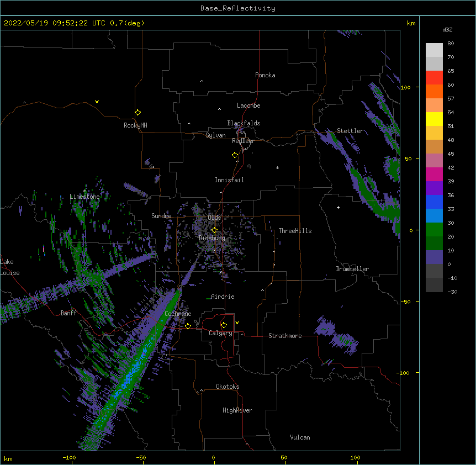Image resolution: width=476 pixels, height=465 pixels.
Task: Click the 80 value in dBZ legend
Action: [x=451, y=43]
